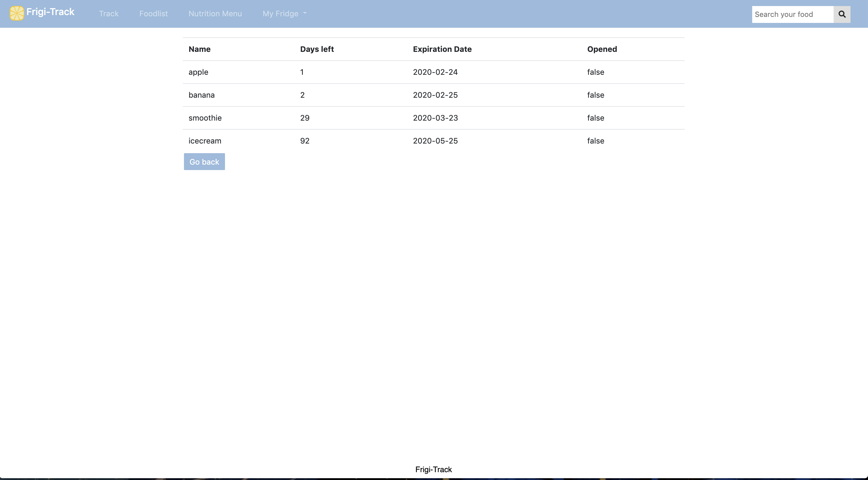Viewport: 868px width, 480px height.
Task: Select the banana row name
Action: pyautogui.click(x=201, y=95)
